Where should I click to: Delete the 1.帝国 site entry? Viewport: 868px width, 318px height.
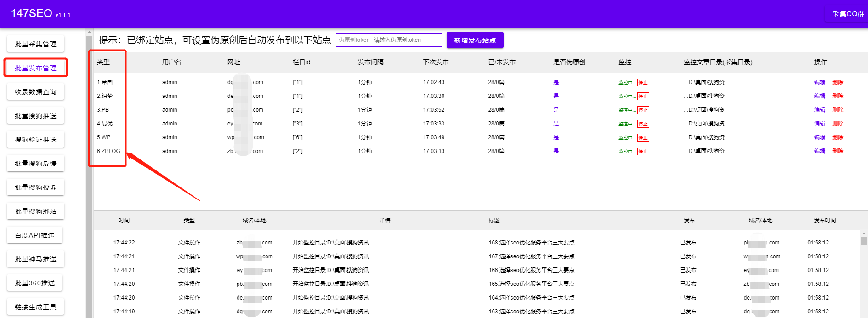[x=838, y=82]
